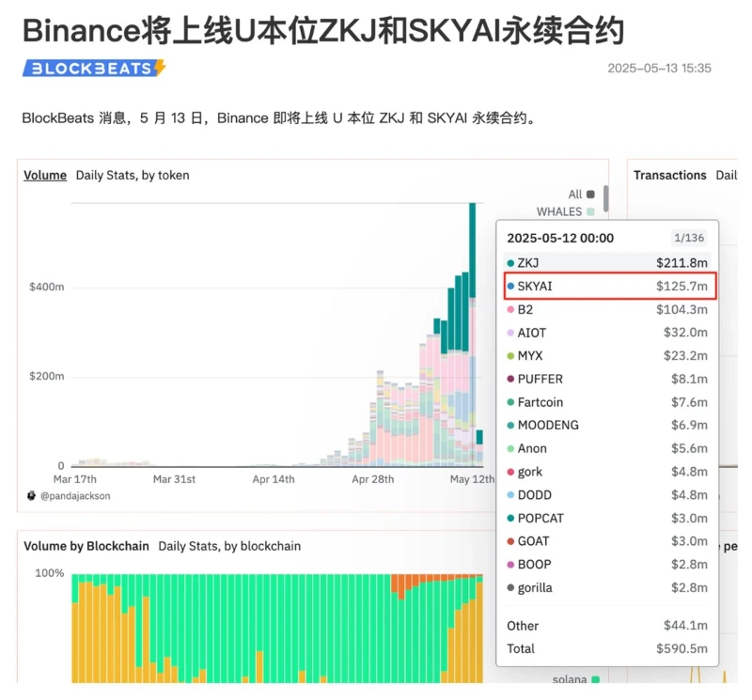Click the SKYAI blue dot marker
Viewport: 752px width, 700px height.
(510, 286)
